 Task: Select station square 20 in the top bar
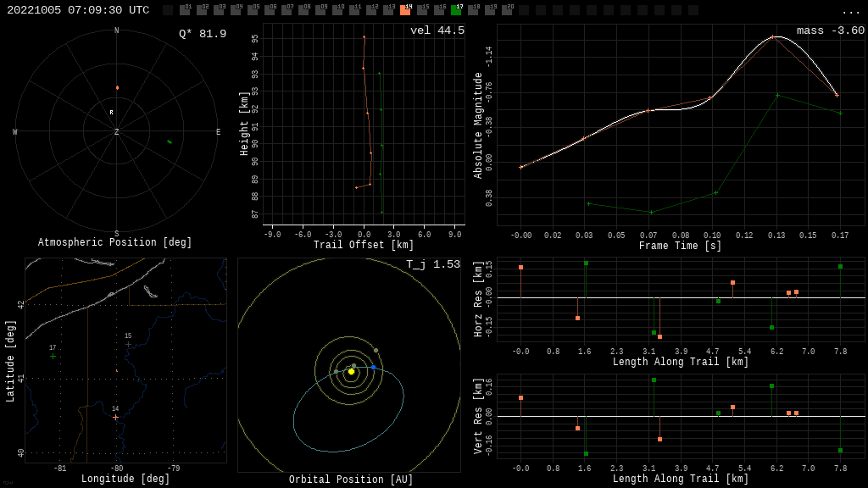coord(507,10)
